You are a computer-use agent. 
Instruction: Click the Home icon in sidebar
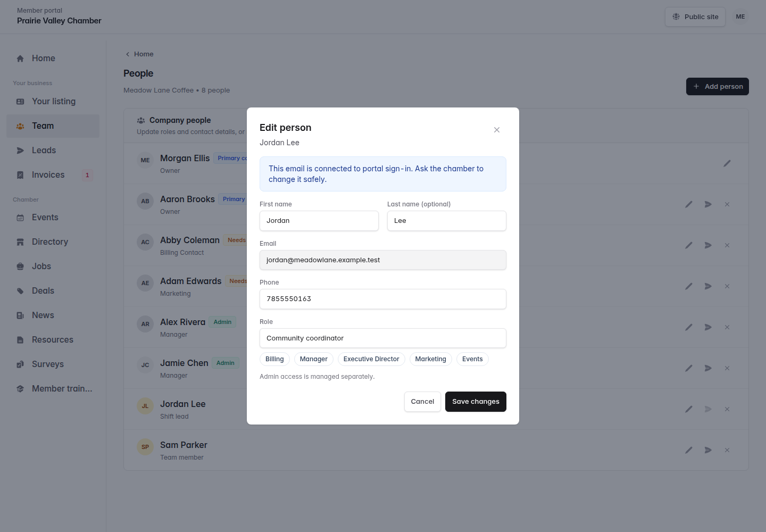point(20,59)
